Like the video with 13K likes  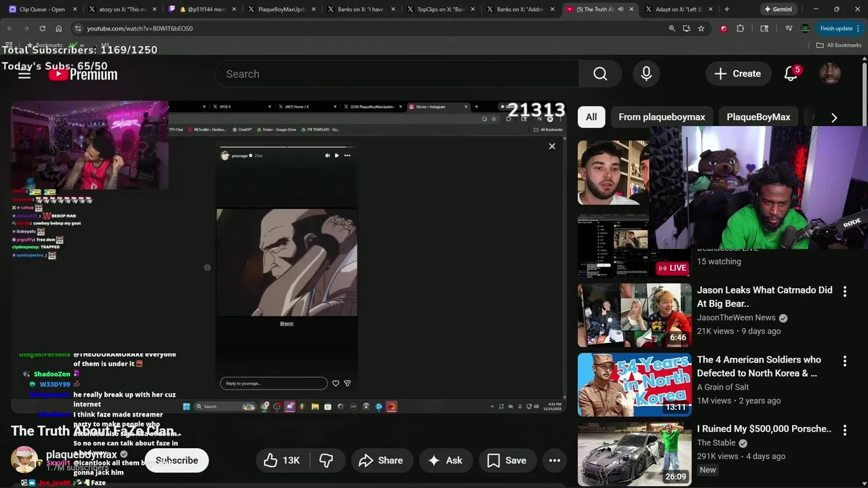coord(281,460)
